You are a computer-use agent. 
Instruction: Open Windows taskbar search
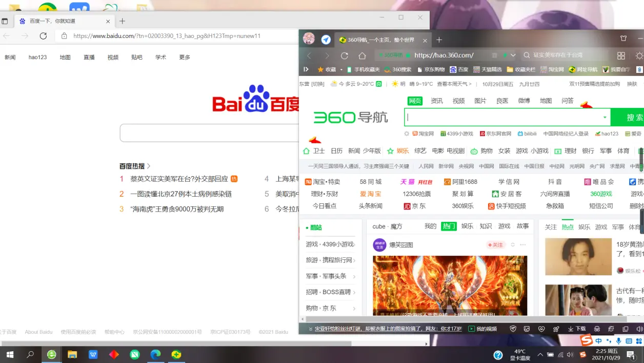30,354
